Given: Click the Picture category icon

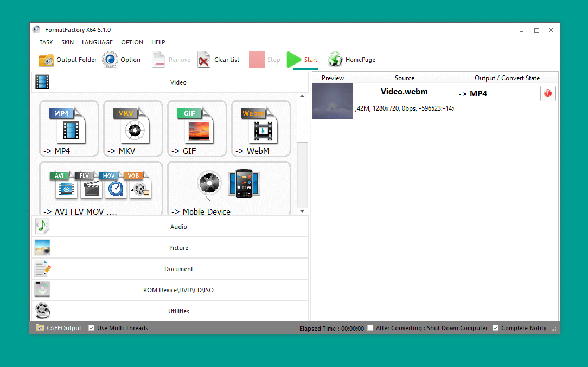Looking at the screenshot, I should (x=42, y=247).
